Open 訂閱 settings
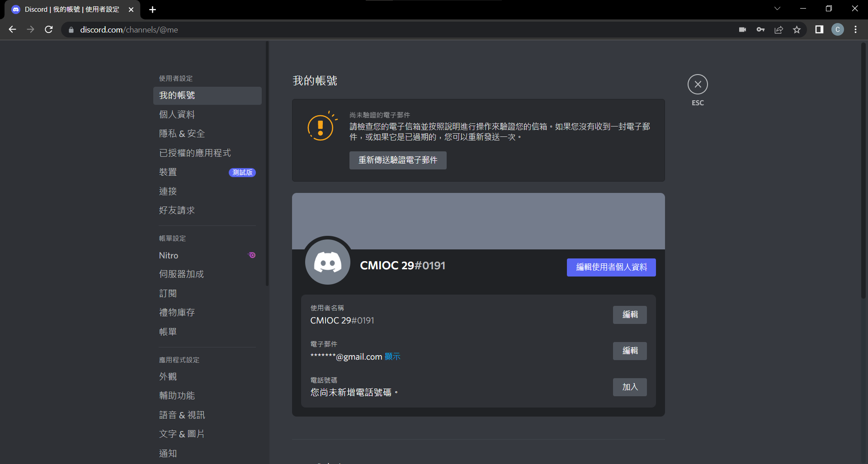The height and width of the screenshot is (464, 868). point(208,294)
